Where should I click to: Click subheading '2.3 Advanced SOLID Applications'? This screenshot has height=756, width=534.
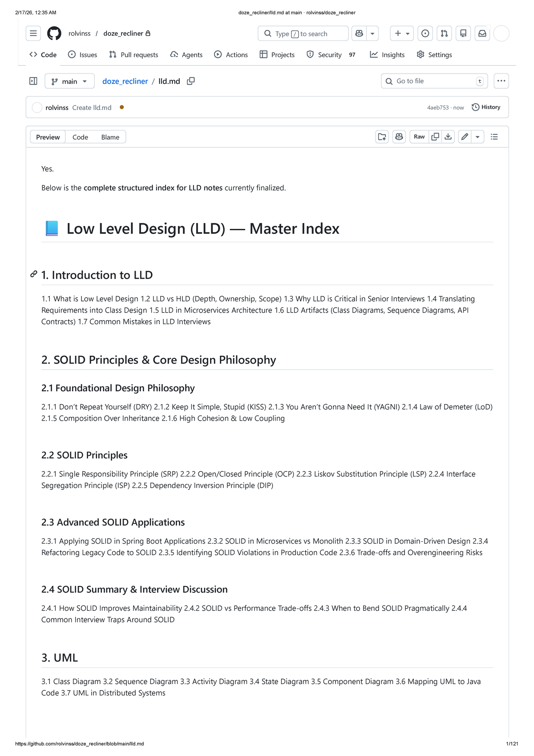coord(113,522)
